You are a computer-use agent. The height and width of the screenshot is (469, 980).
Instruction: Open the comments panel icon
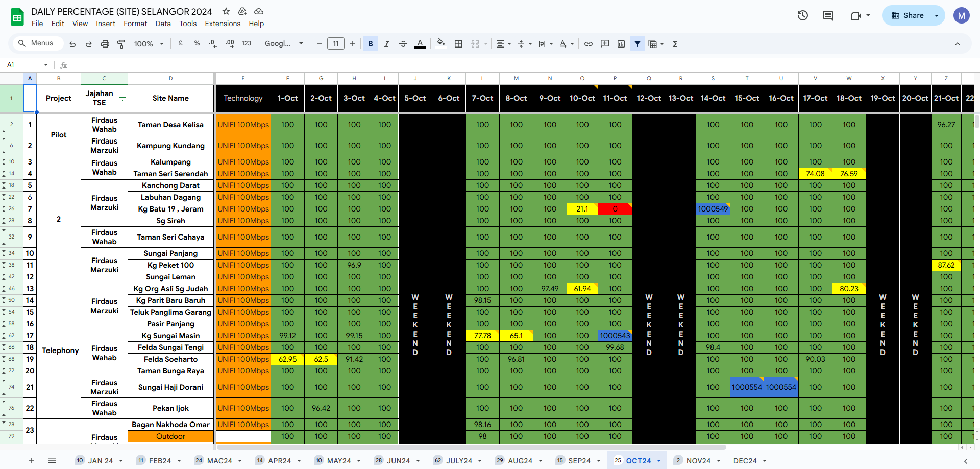point(827,15)
